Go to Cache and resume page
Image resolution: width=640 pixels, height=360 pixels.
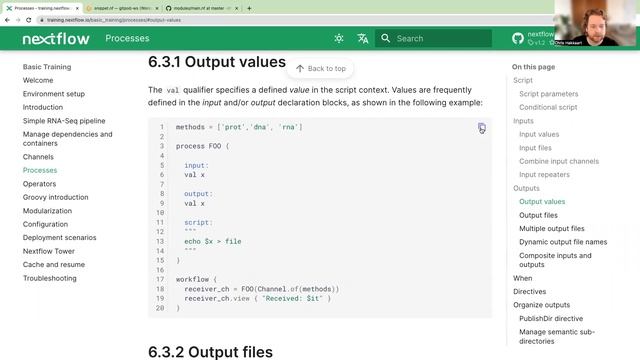coord(54,264)
